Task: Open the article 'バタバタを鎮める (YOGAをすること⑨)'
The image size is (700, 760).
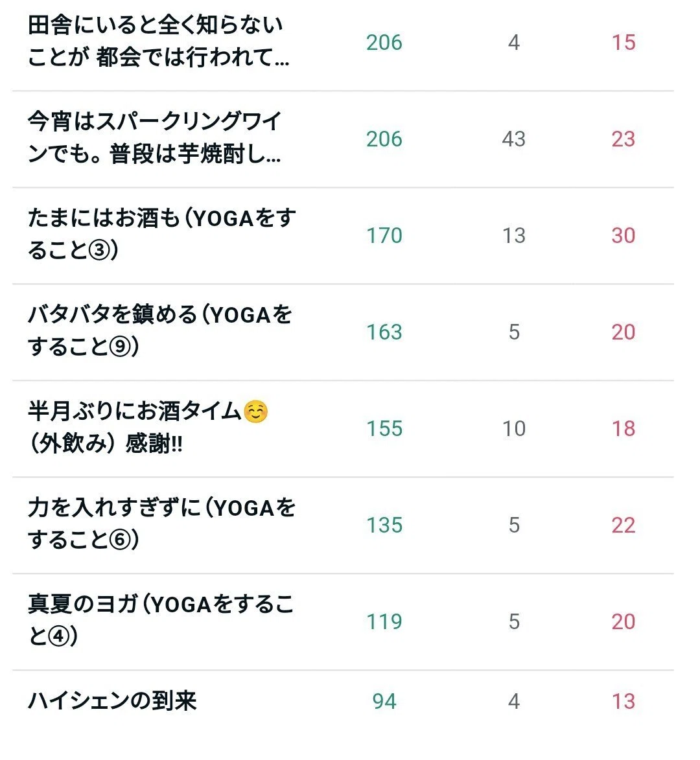Action: point(160,331)
